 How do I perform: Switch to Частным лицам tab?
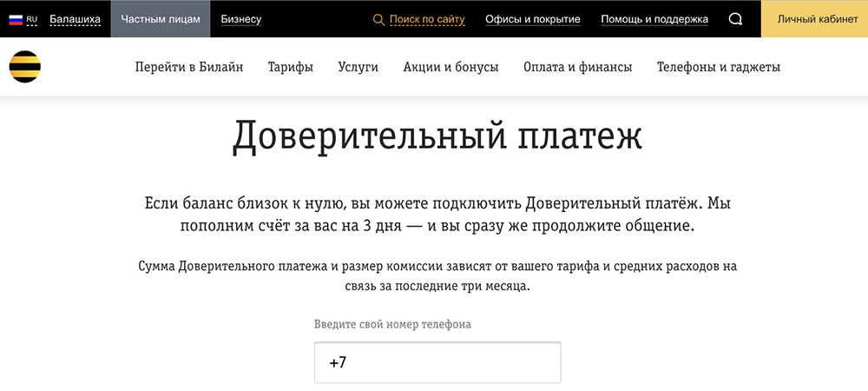pyautogui.click(x=161, y=19)
